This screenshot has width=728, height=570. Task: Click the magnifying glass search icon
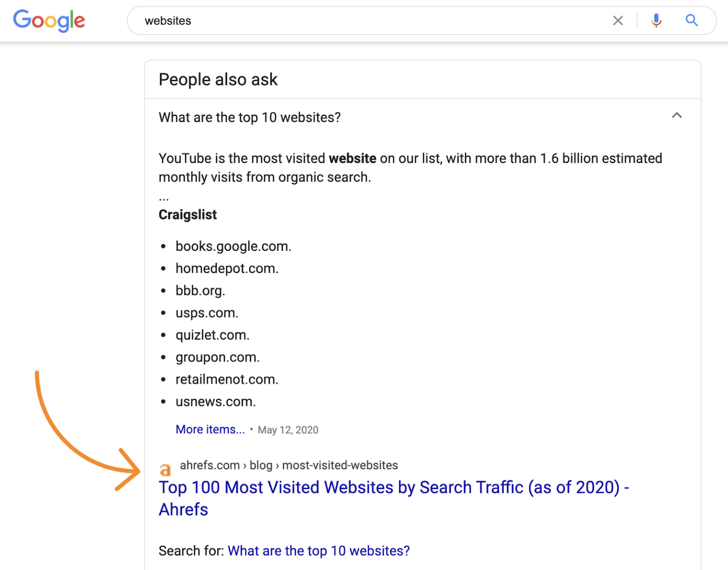(x=692, y=20)
